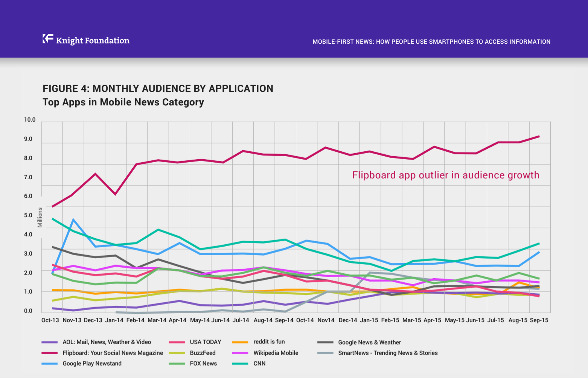
Task: Click the Flipboard app outlier annotation
Action: [x=446, y=175]
